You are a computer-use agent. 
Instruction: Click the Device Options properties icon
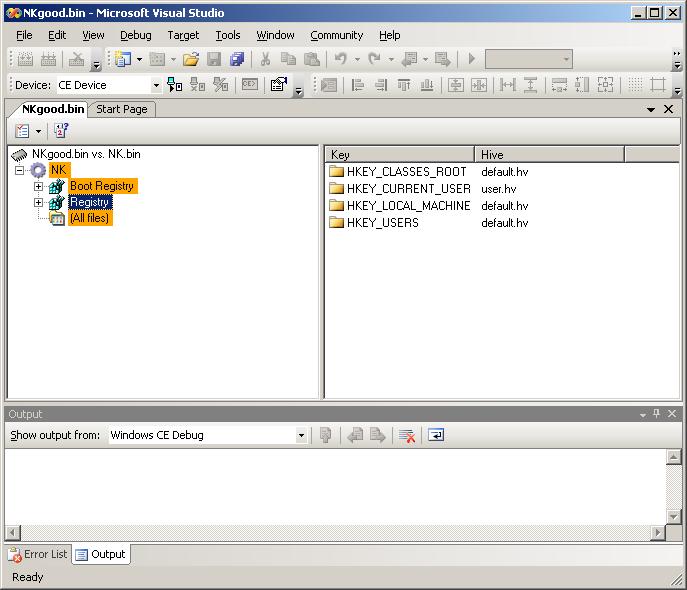point(279,85)
